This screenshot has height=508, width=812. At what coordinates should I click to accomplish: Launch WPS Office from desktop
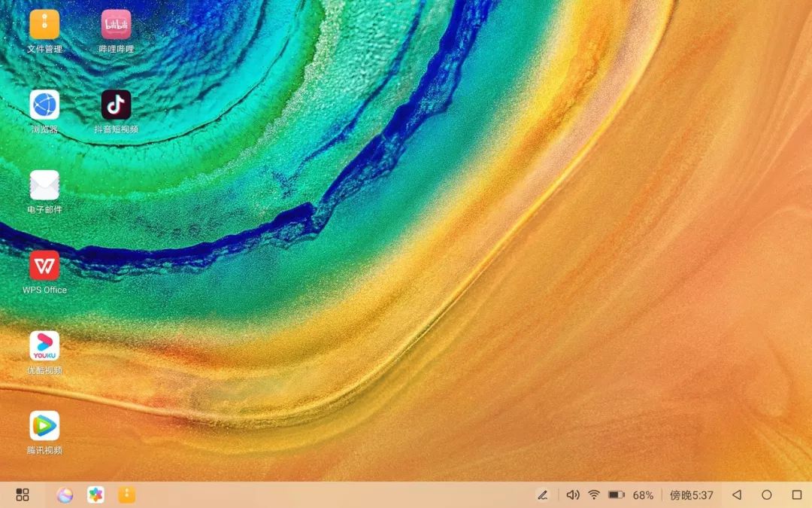[x=44, y=266]
